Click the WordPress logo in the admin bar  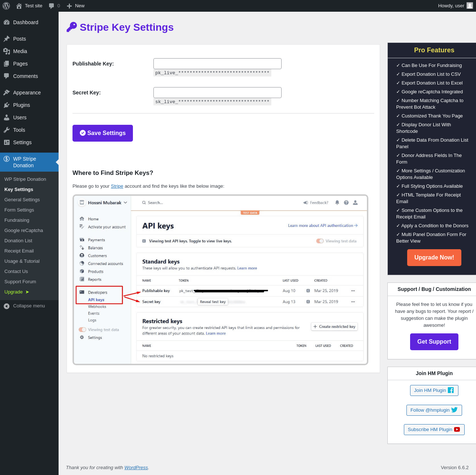(6, 6)
